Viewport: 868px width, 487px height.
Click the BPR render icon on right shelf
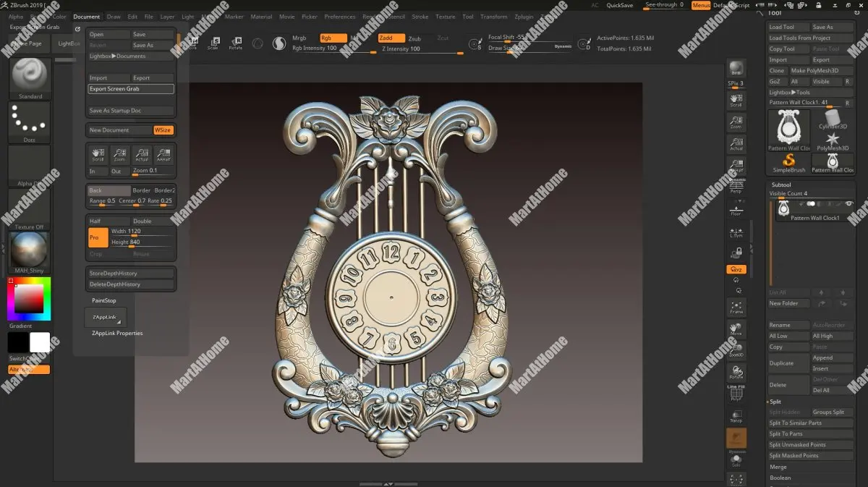tap(736, 67)
